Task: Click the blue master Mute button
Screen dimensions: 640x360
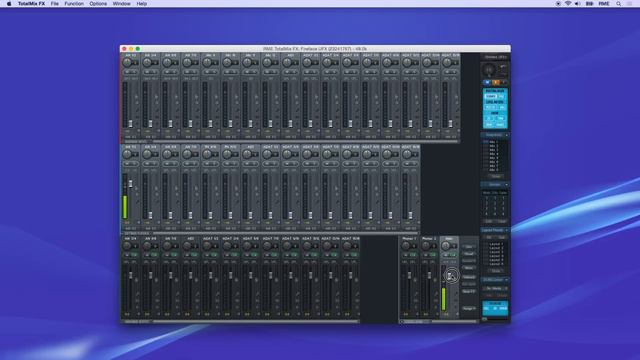Action: (x=487, y=82)
